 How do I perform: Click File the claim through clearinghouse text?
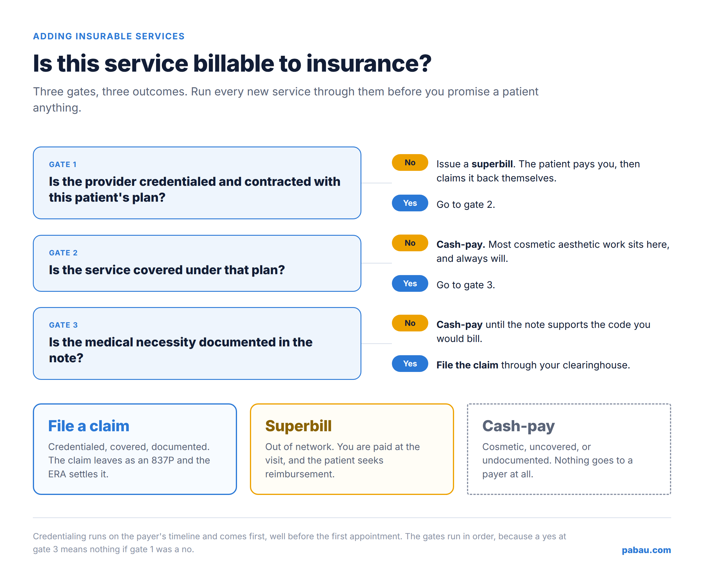[x=533, y=365]
